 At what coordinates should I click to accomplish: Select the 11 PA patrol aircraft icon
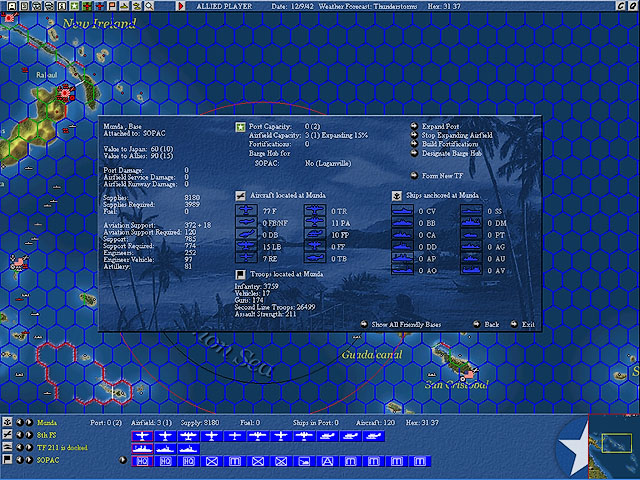[315, 223]
